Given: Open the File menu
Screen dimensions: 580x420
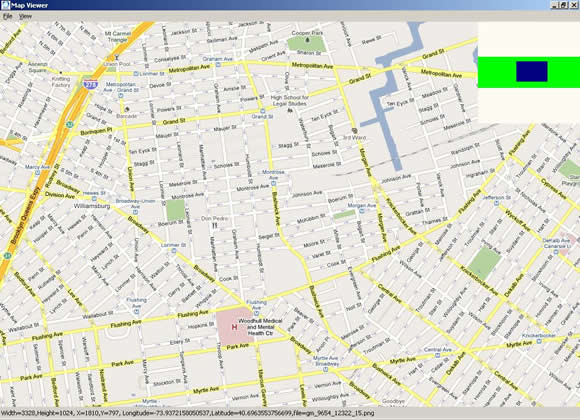Looking at the screenshot, I should (7, 16).
